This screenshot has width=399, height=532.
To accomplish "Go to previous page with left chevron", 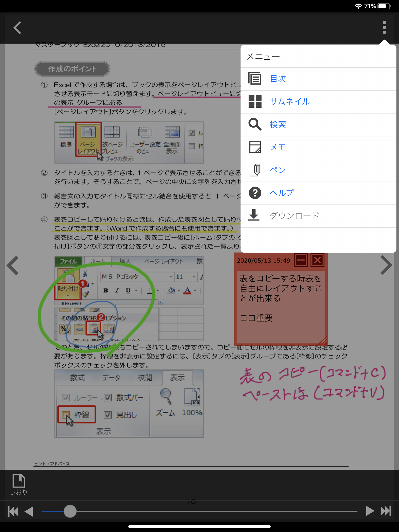I will (13, 265).
